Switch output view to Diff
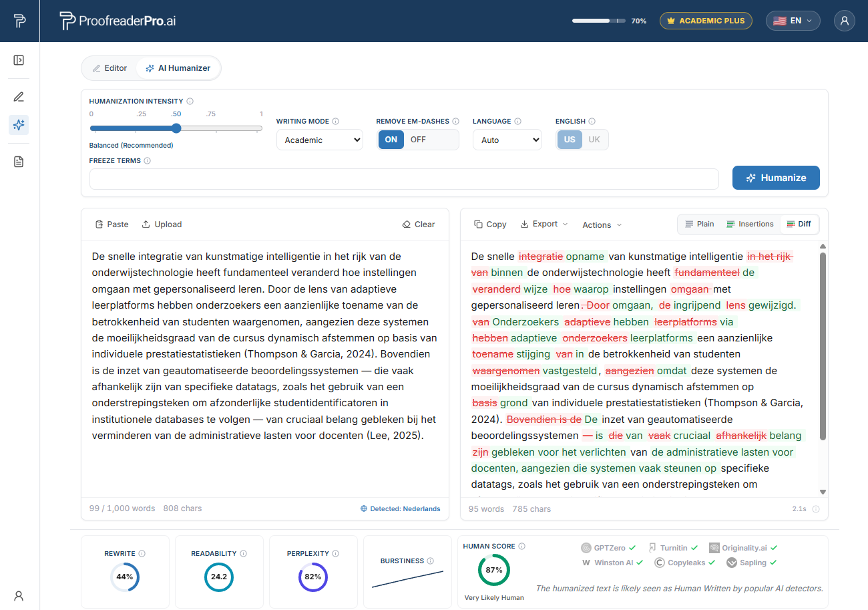This screenshot has height=610, width=868. pos(799,224)
